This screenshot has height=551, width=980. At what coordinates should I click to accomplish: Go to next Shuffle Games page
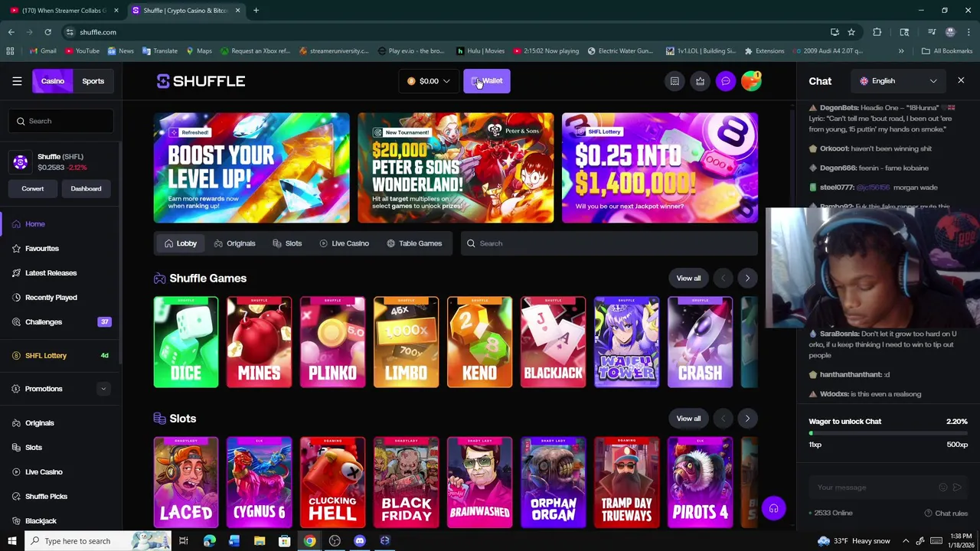click(747, 279)
